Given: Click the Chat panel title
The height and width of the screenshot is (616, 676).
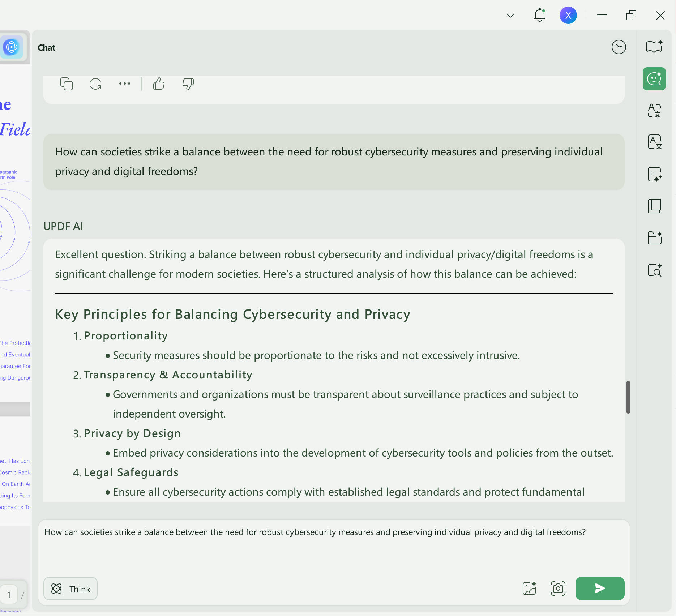Looking at the screenshot, I should pyautogui.click(x=47, y=48).
